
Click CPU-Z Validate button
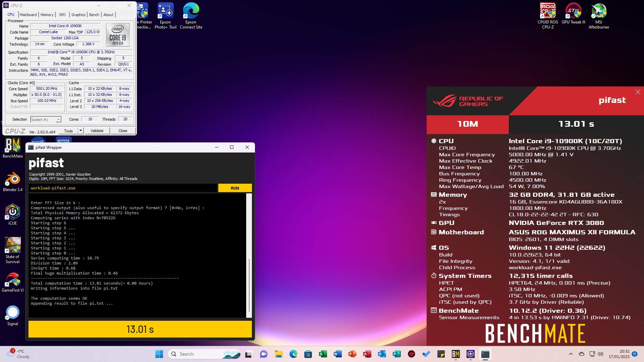(97, 131)
